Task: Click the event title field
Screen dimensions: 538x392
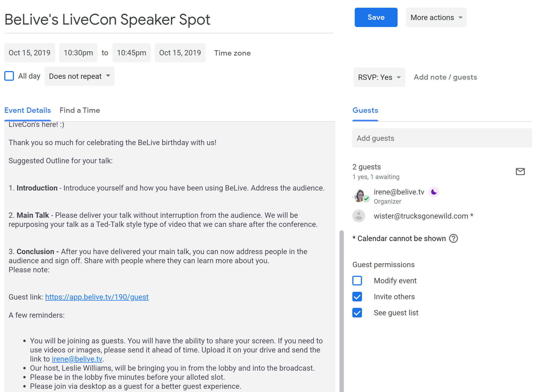Action: [x=169, y=20]
